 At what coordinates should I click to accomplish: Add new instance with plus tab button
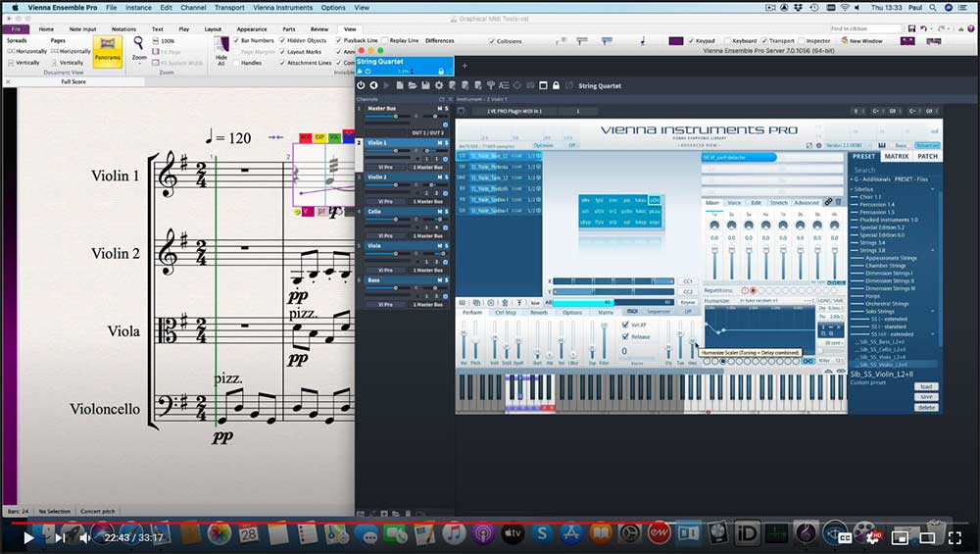465,66
